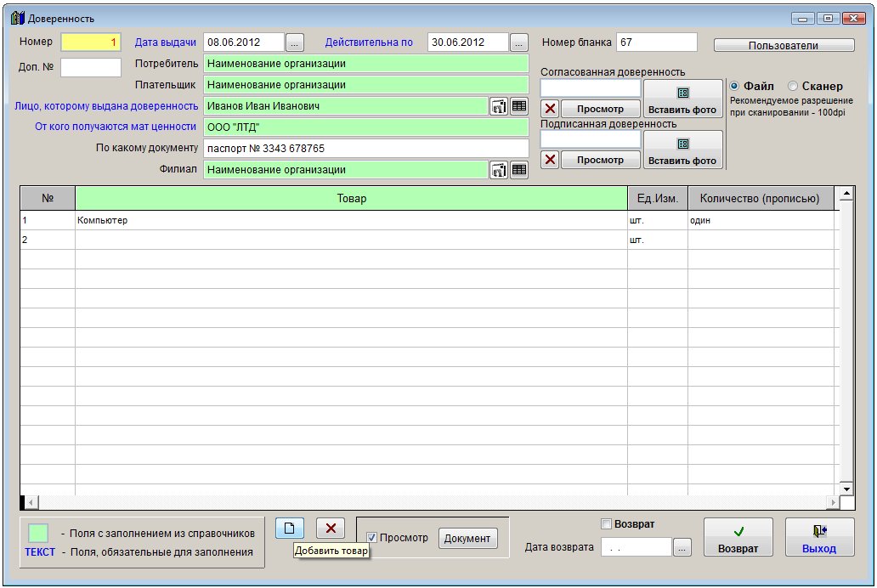The height and width of the screenshot is (588, 877).
Task: Click table list icon beside Иванов Иван Иванович
Action: tap(518, 106)
